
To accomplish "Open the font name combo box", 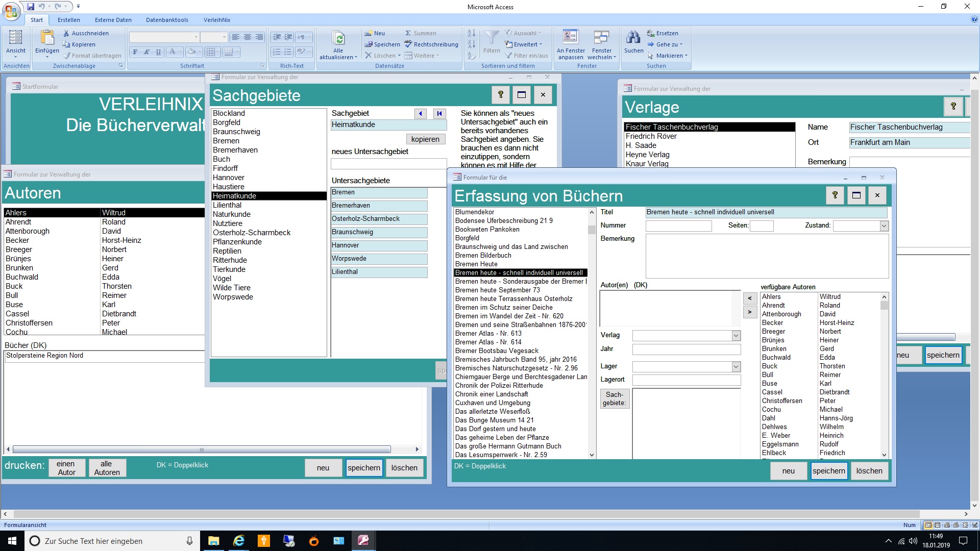I will [x=164, y=37].
